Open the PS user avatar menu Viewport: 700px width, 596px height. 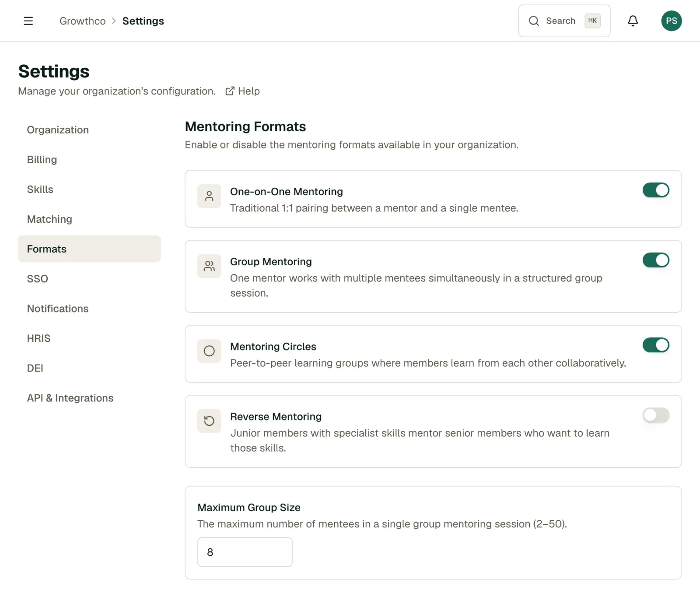tap(671, 21)
